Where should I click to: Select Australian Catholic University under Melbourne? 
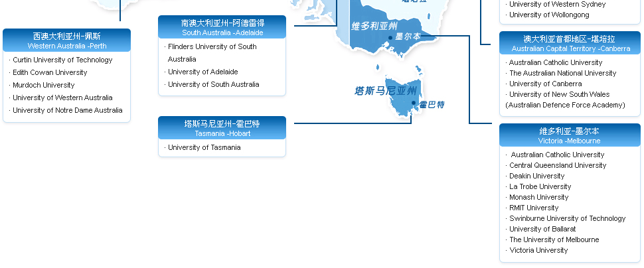click(x=557, y=155)
